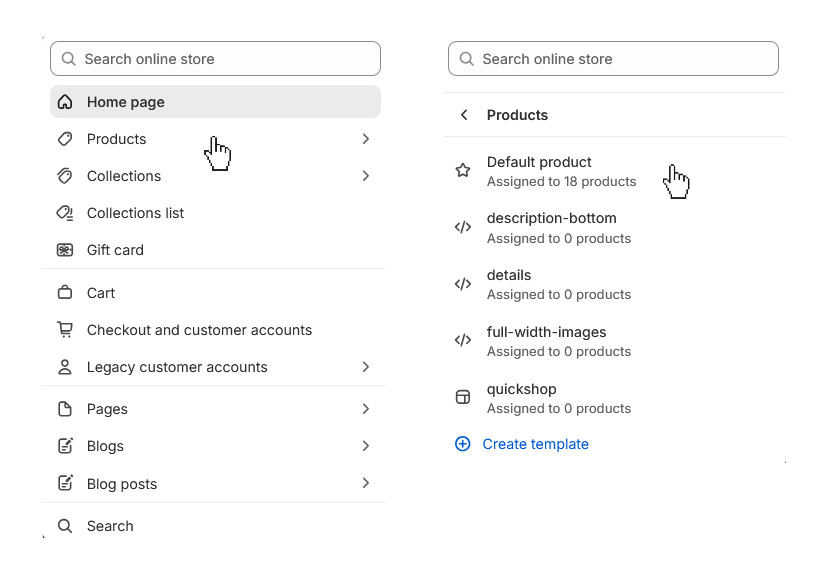Open the Blogs menu item label
The image size is (824, 576).
[x=105, y=446]
